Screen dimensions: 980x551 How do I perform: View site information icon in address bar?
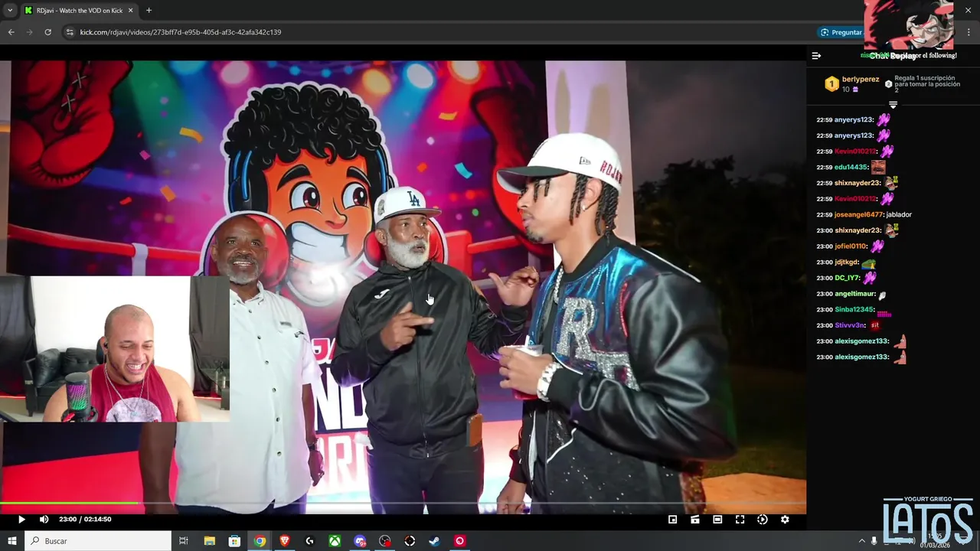(x=70, y=32)
